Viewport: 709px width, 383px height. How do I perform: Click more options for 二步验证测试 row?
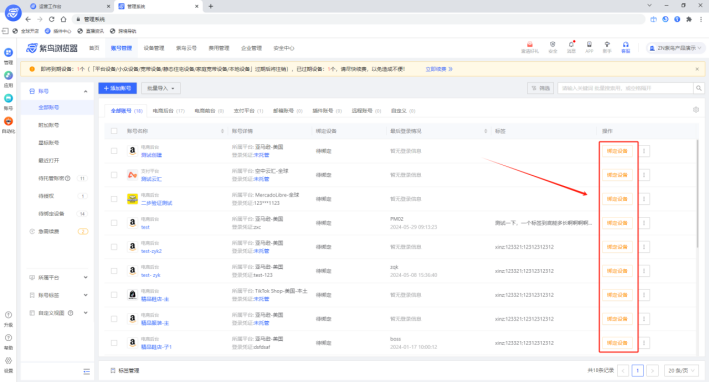(644, 199)
